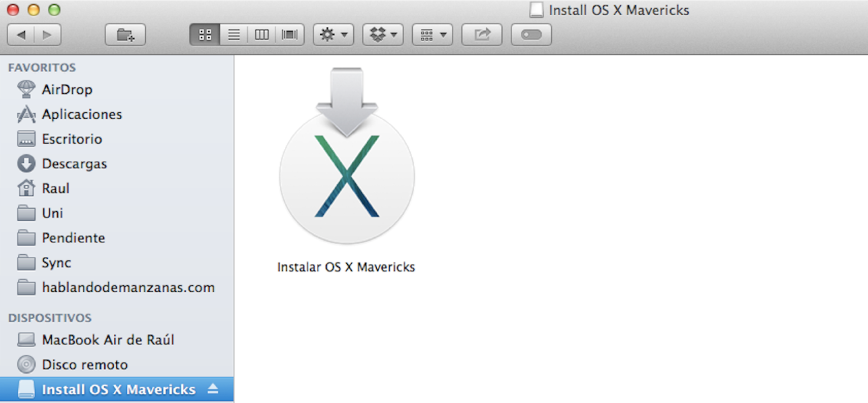Select Install OS X Mavericks volume in sidebar
This screenshot has width=868, height=403.
[117, 389]
